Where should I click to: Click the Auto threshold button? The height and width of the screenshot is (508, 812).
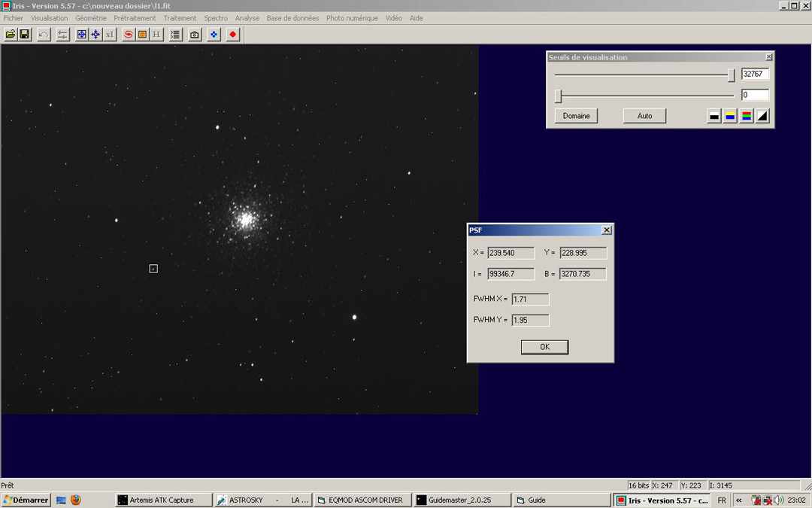point(644,116)
